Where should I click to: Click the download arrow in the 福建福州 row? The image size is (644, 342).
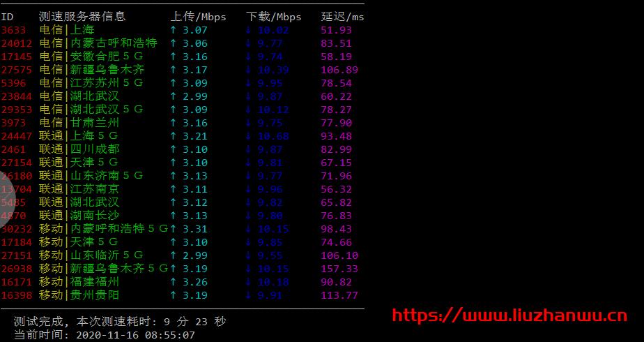(249, 282)
